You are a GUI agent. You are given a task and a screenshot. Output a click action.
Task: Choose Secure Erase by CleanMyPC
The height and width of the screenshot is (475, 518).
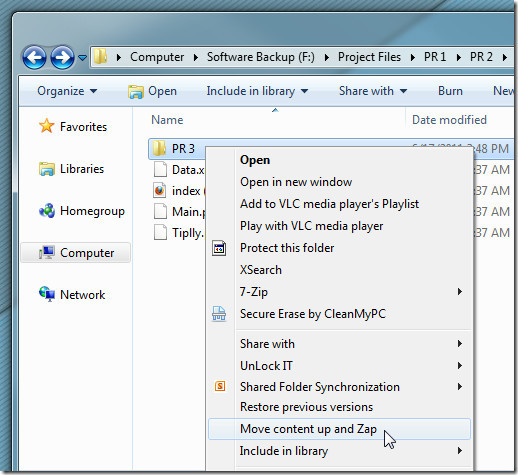point(339,314)
